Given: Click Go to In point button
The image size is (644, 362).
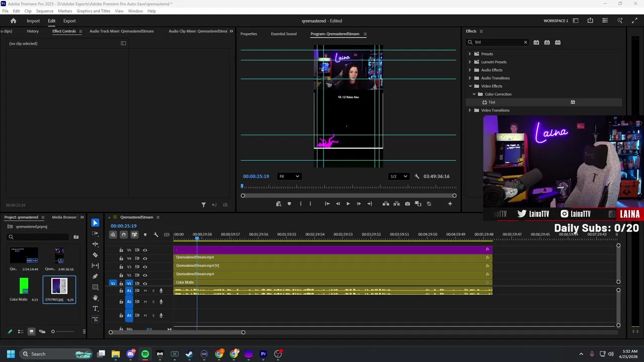Looking at the screenshot, I should [327, 204].
